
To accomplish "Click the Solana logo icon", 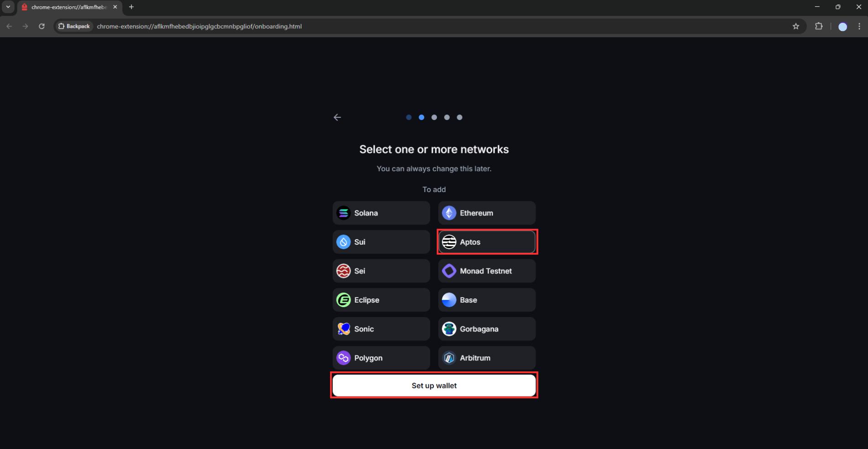I will click(343, 213).
